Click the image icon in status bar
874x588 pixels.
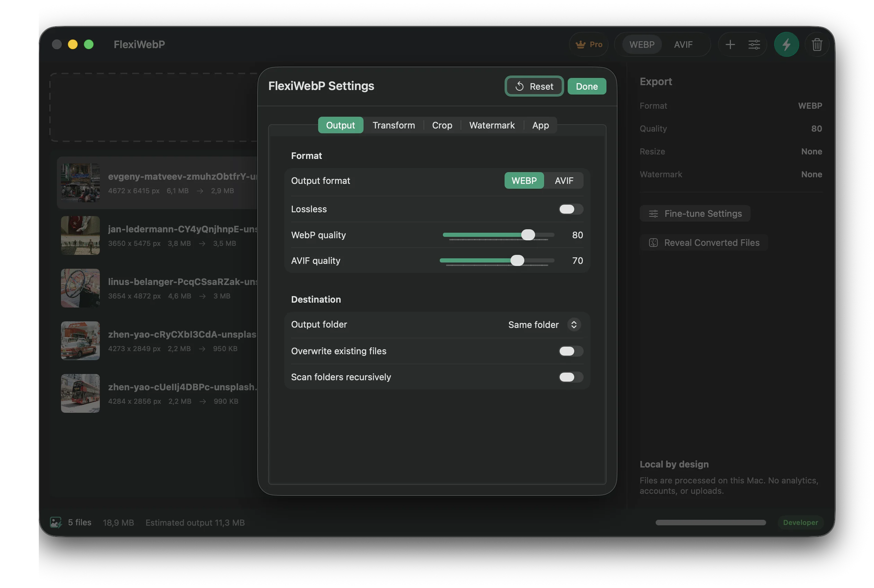click(x=56, y=522)
